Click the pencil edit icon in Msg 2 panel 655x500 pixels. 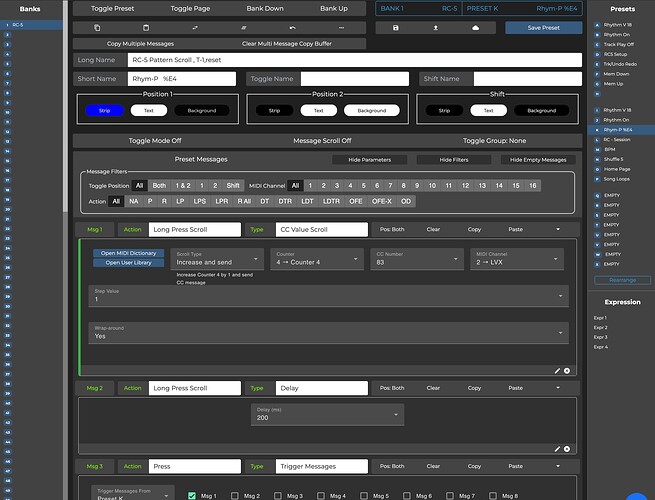point(557,449)
